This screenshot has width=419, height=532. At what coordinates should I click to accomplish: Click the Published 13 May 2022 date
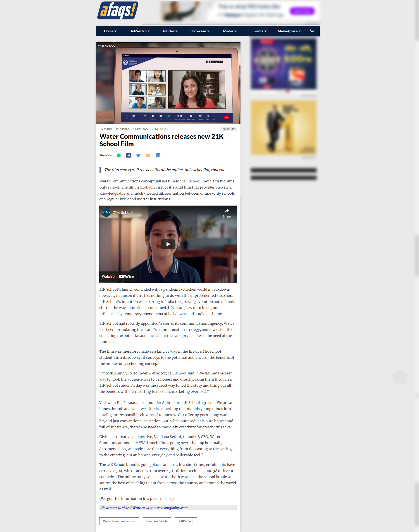(142, 129)
